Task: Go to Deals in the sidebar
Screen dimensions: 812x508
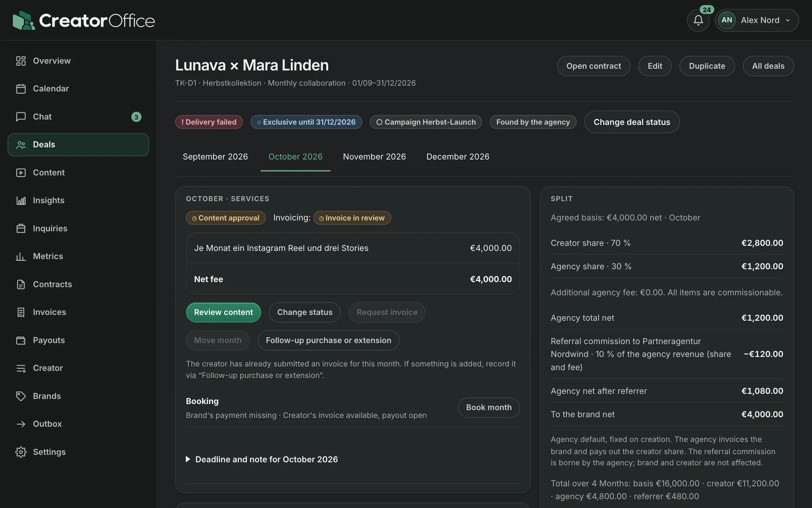Action: click(x=78, y=145)
